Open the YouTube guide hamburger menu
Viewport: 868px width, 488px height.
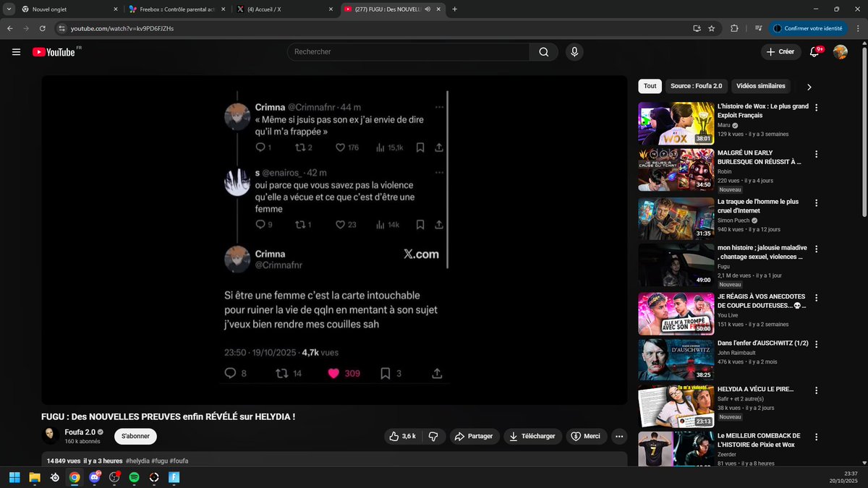pyautogui.click(x=16, y=52)
